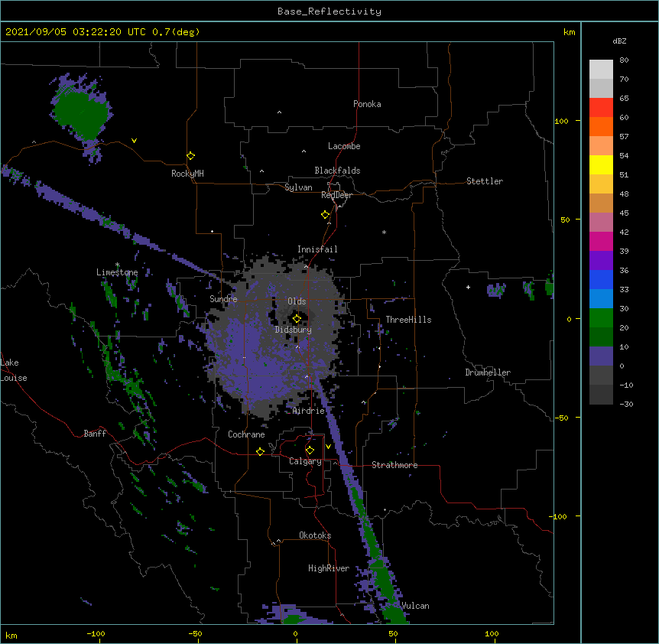Click the Banff town label
This screenshot has width=659, height=644.
point(95,434)
